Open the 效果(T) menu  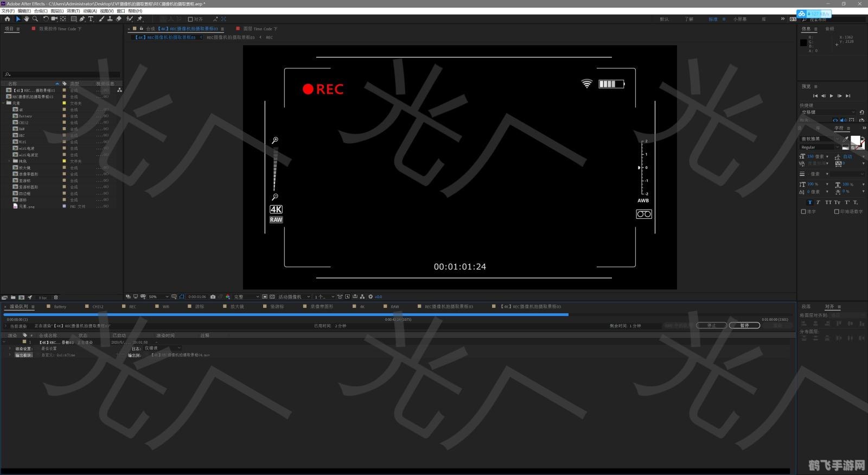point(73,11)
